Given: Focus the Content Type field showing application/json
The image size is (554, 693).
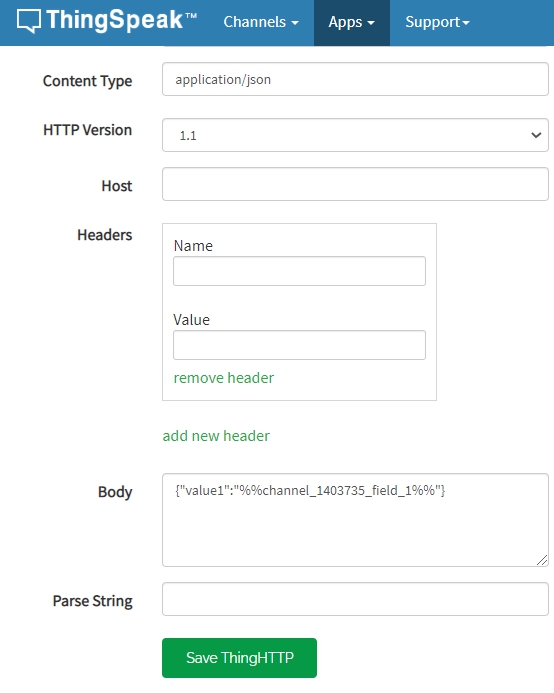Looking at the screenshot, I should (355, 79).
